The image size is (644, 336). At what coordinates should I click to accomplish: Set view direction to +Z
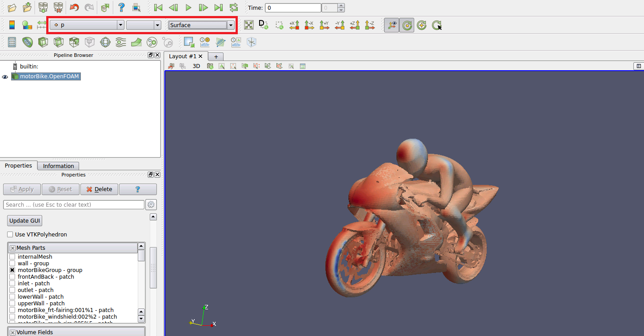pos(355,25)
